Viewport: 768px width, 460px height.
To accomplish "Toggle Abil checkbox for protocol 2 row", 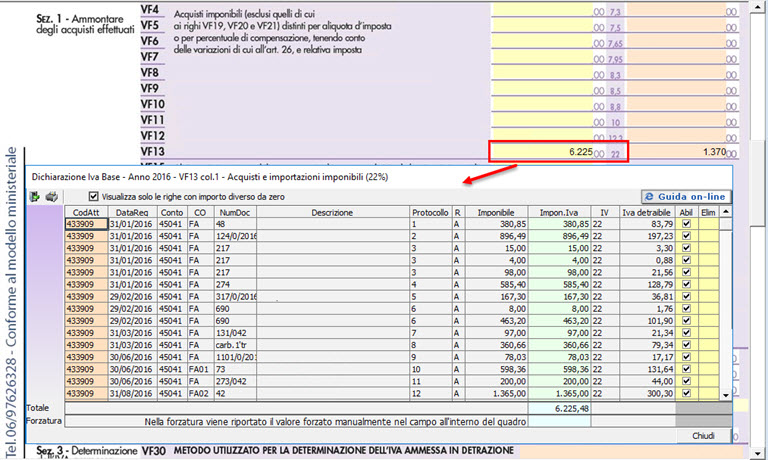I will (x=686, y=236).
